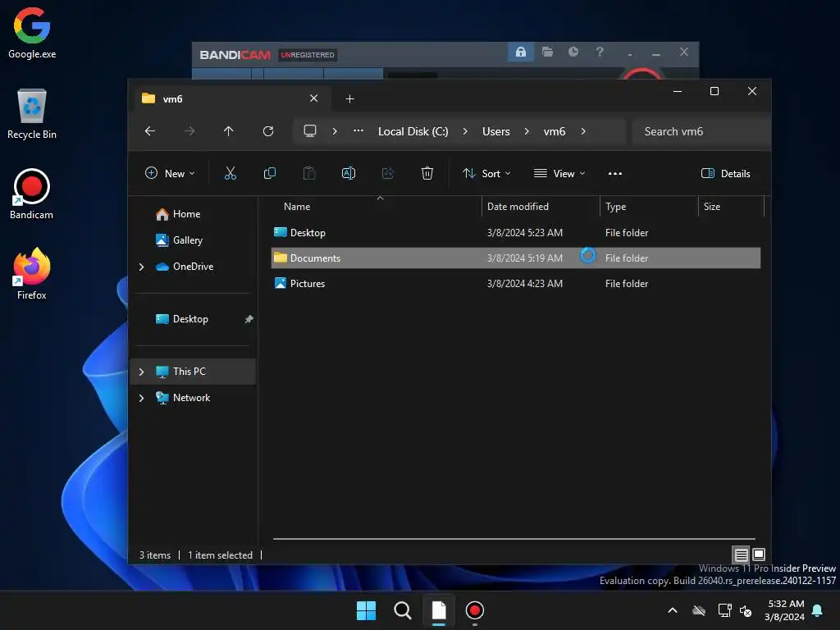
Task: Click the Share icon in toolbar
Action: pos(388,173)
